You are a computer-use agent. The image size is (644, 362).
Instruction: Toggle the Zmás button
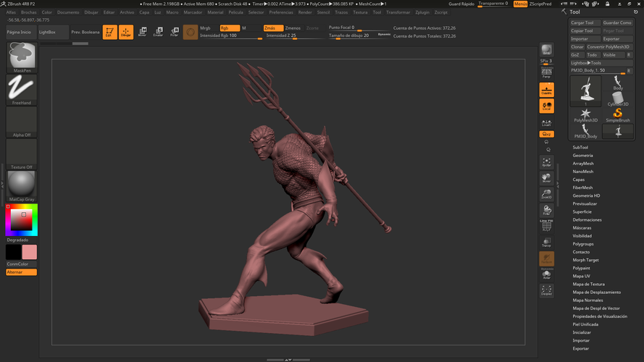click(x=273, y=28)
